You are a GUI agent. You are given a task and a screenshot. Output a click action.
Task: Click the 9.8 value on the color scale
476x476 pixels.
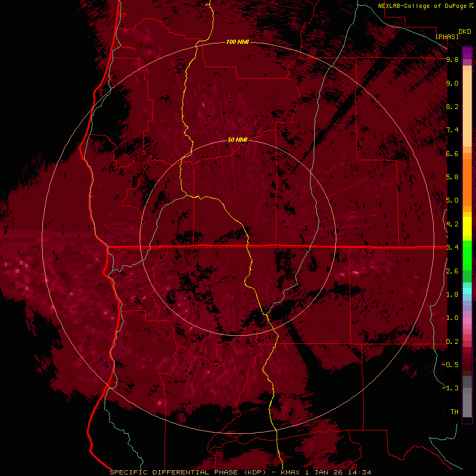[x=452, y=59]
